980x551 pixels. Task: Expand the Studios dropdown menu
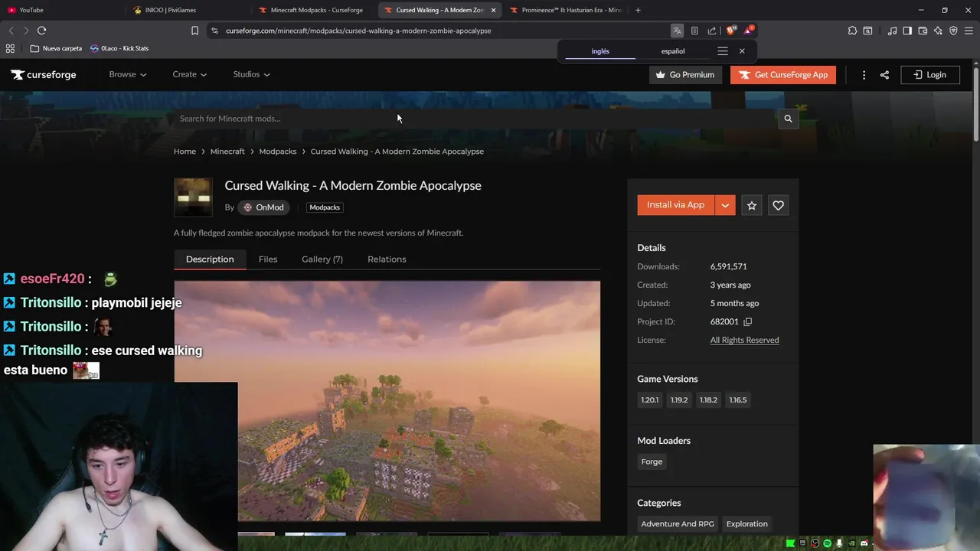click(251, 74)
